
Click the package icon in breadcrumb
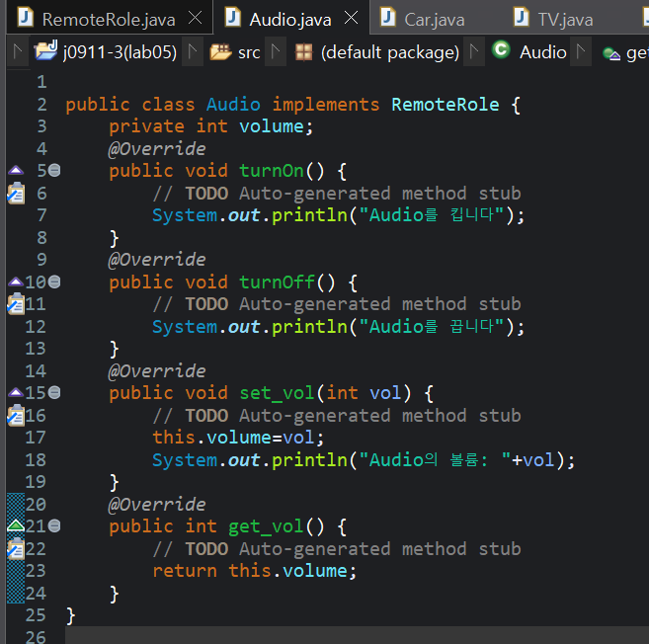[x=303, y=52]
